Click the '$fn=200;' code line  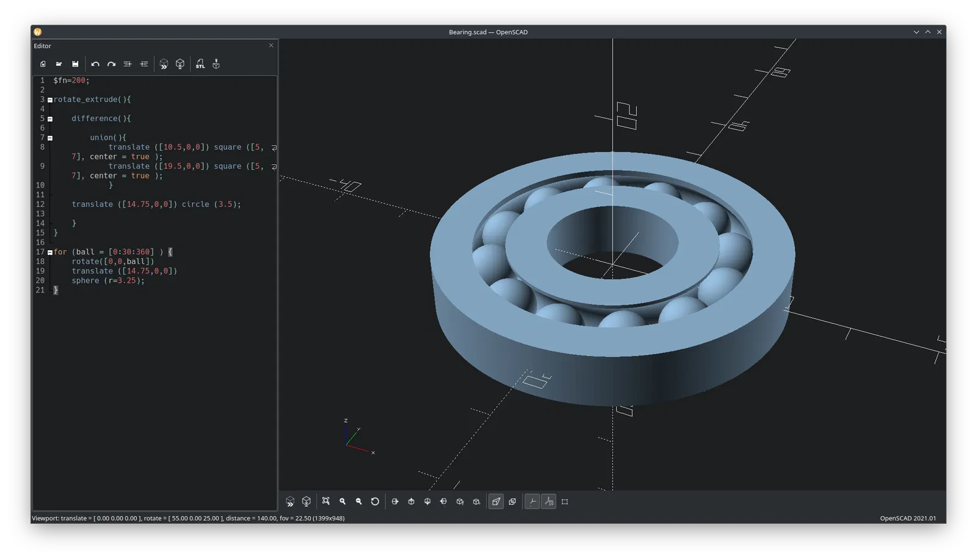[x=71, y=81]
